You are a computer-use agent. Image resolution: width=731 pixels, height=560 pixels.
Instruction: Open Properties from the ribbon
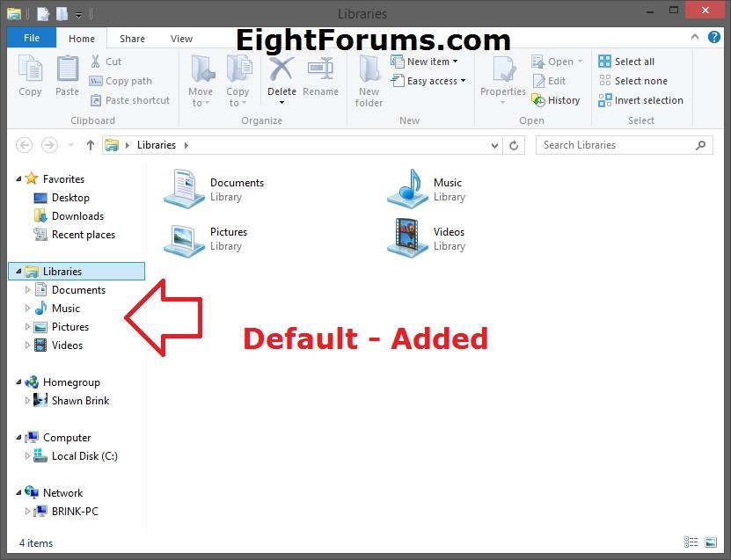pos(502,77)
